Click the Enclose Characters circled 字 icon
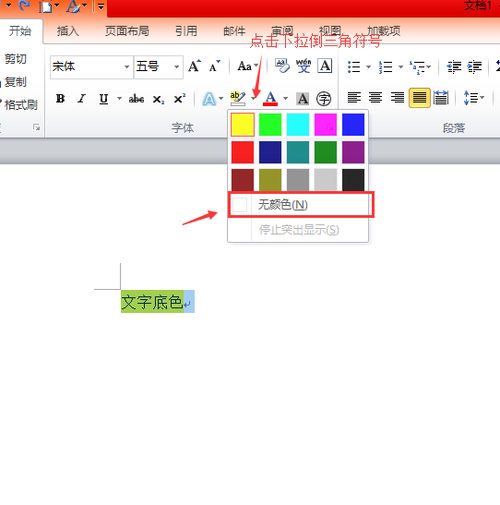The width and height of the screenshot is (500, 505). pos(323,99)
